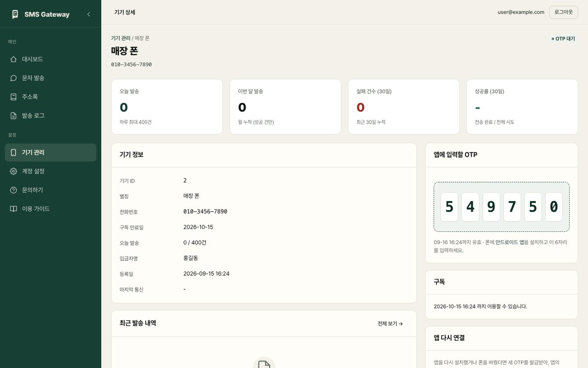588x368 pixels.
Task: Go to 문자 발송 page
Action: point(51,78)
